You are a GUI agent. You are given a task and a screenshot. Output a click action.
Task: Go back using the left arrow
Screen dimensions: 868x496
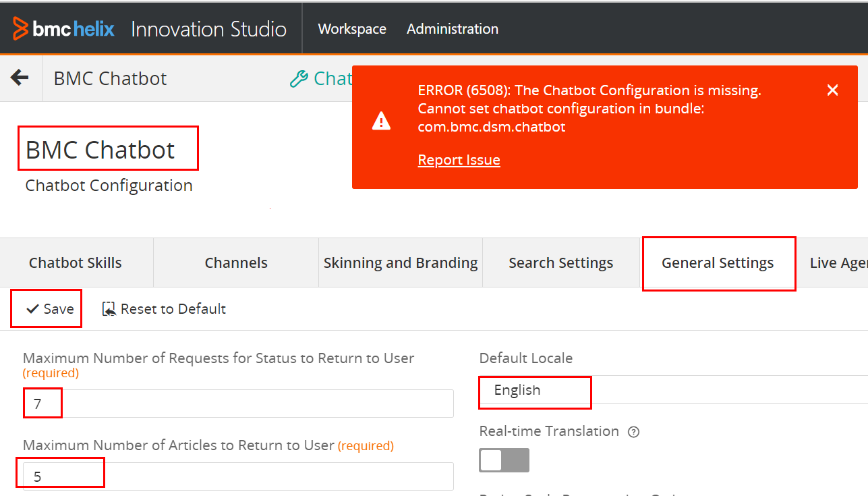point(20,78)
